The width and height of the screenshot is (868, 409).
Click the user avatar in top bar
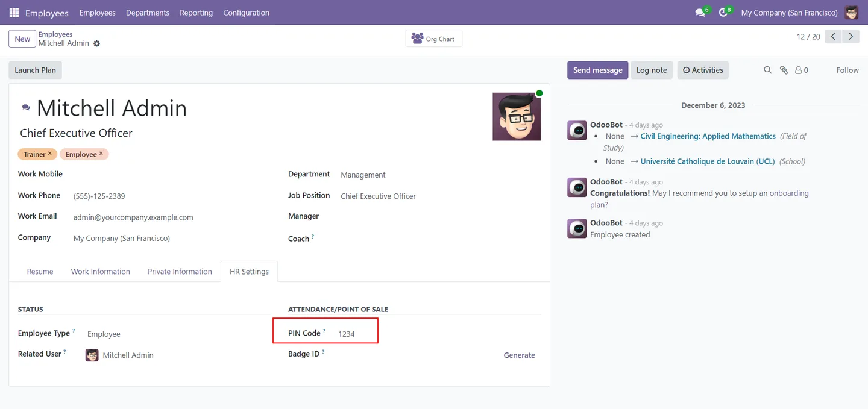852,12
